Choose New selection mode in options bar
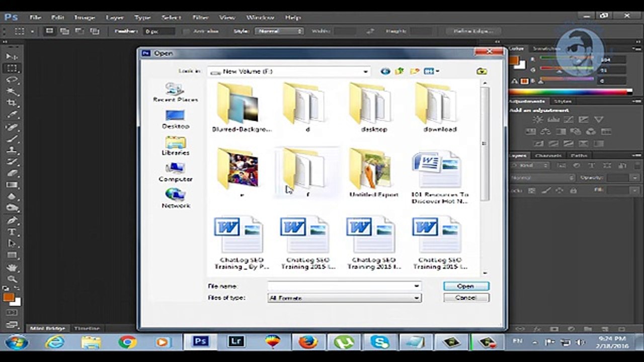 (x=49, y=31)
